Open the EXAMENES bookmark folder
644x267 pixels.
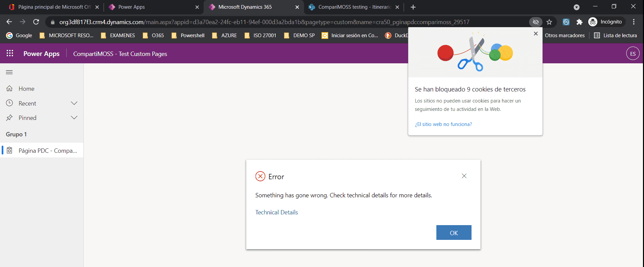click(x=118, y=36)
